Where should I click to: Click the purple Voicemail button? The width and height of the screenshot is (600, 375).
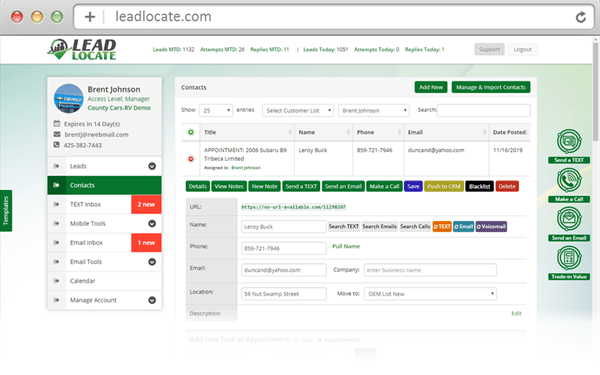491,227
